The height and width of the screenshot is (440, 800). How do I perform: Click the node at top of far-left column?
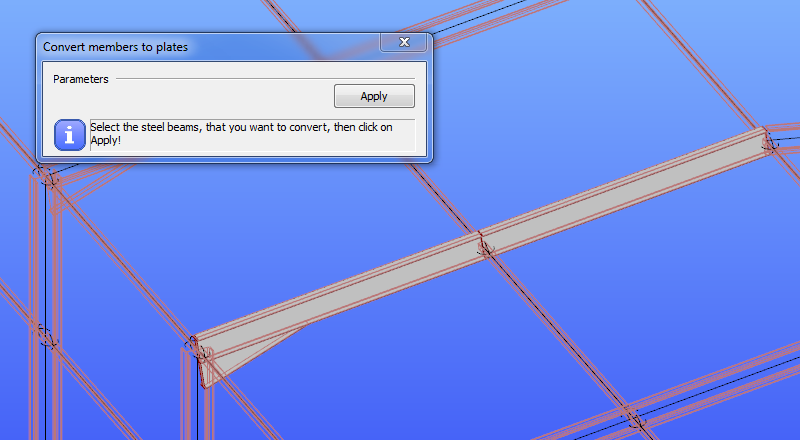coord(46,176)
